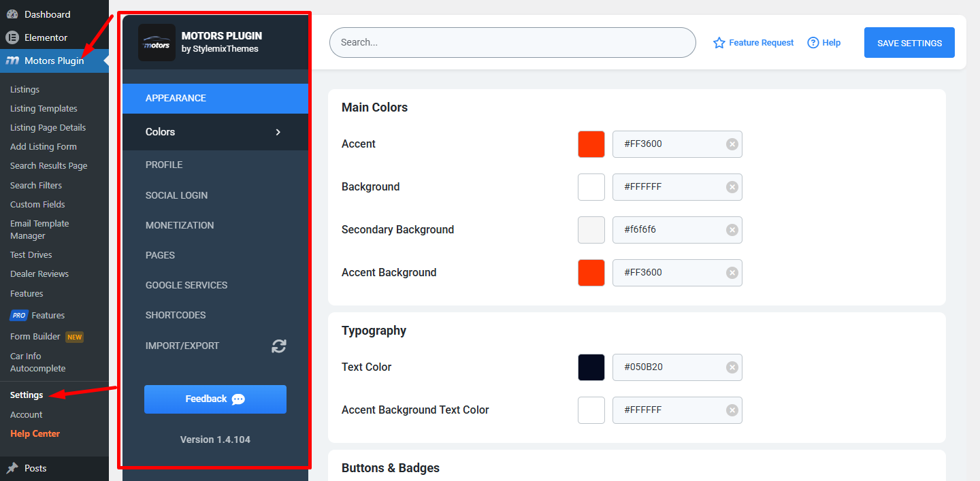Click the blue Feedback button

pos(215,399)
